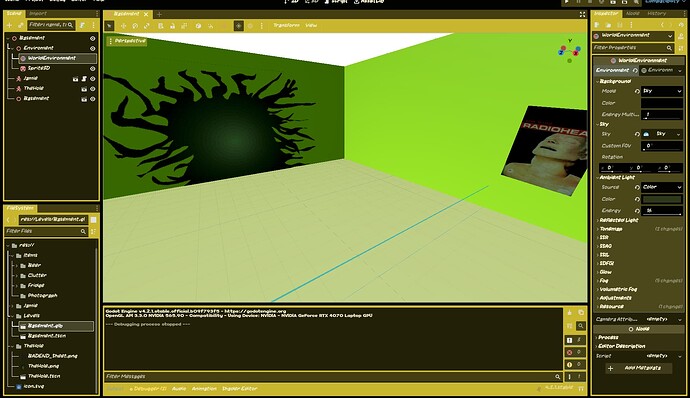Open the Perspective view menu button
Image resolution: width=690 pixels, height=398 pixels.
(x=127, y=41)
